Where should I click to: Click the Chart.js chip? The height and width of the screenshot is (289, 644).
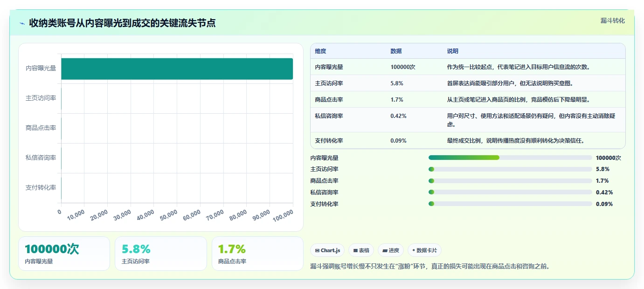tap(327, 250)
